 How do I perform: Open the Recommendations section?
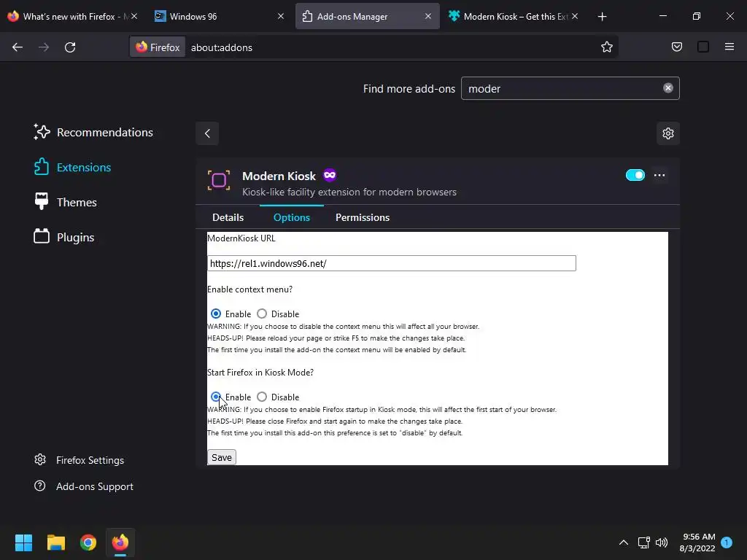pos(93,133)
